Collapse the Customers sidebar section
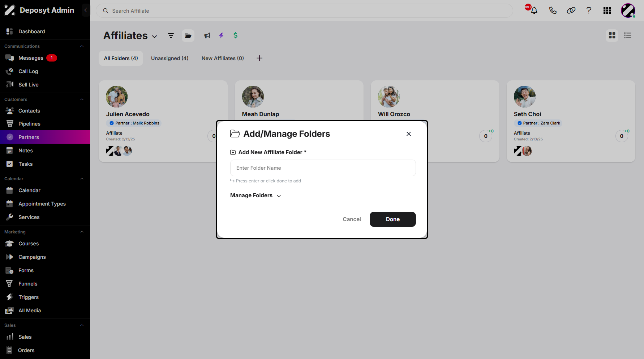Viewport: 644px width, 359px height. (x=82, y=100)
